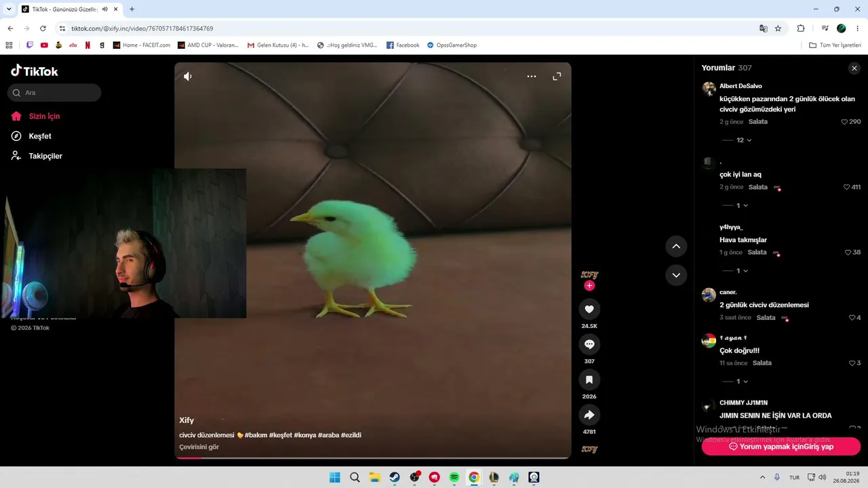Screen dimensions: 868x488
Task: Like the 'çok iyi lan aq' comment
Action: (847, 187)
